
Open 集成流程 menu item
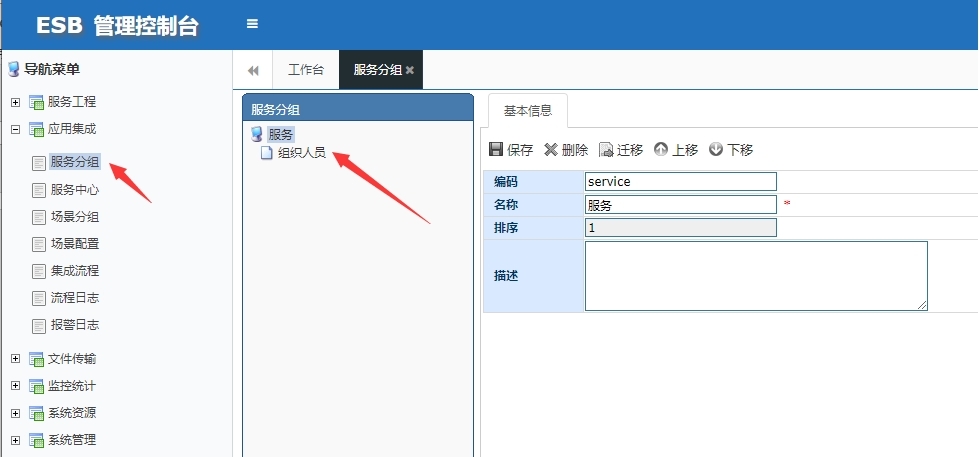[x=75, y=271]
